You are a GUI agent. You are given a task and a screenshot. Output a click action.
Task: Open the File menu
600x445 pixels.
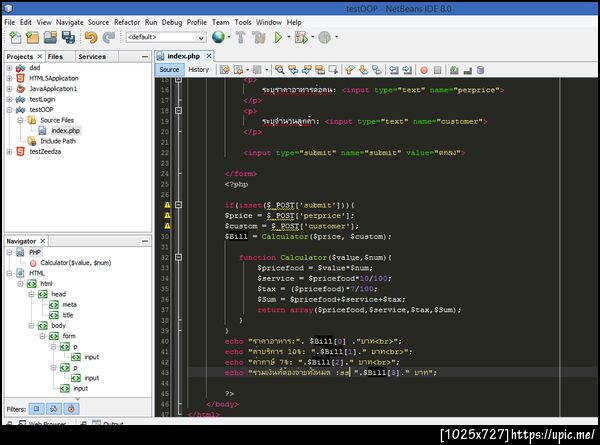(x=10, y=22)
